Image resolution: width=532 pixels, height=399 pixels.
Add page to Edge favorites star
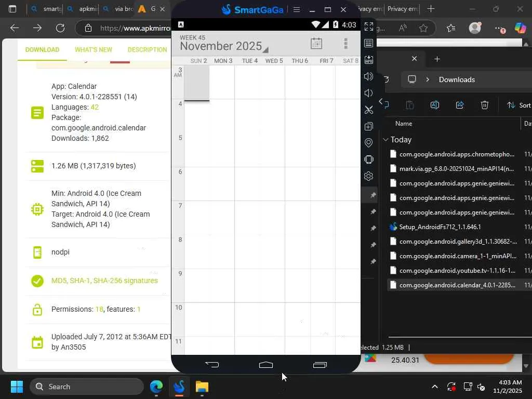[423, 28]
